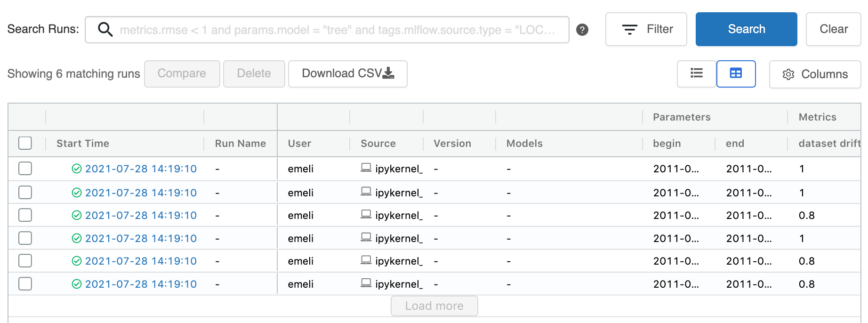
Task: Click the search help question mark icon
Action: pos(582,30)
